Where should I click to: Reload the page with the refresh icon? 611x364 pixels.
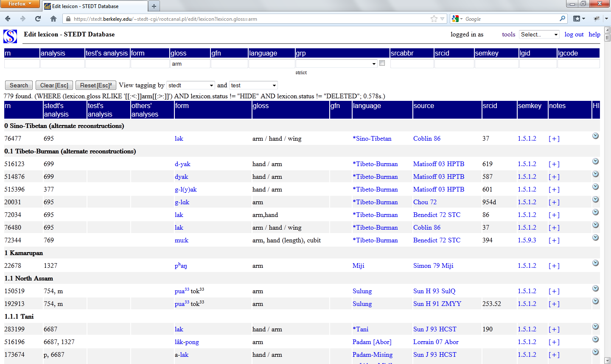pyautogui.click(x=38, y=19)
